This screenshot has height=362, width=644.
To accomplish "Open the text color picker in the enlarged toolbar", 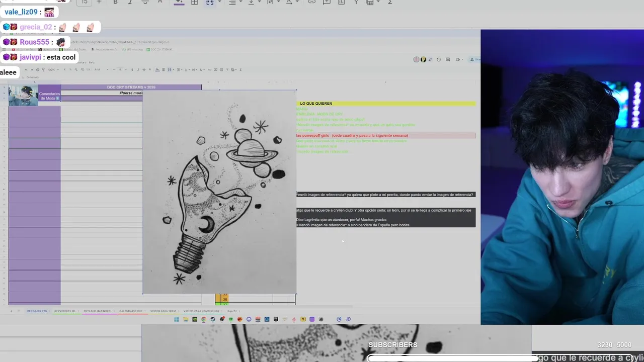I will tap(160, 2).
